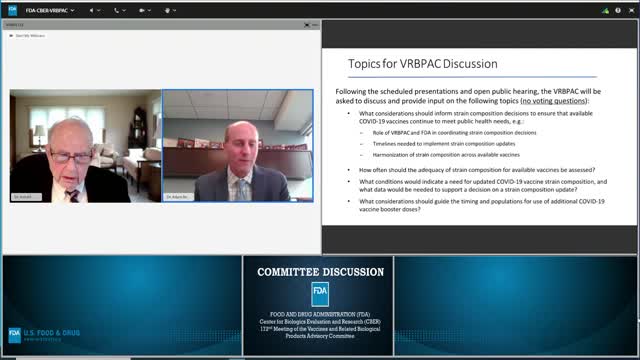Click the Role of VRBPAC and FDA bullet
This screenshot has height=360, width=640.
[454, 133]
